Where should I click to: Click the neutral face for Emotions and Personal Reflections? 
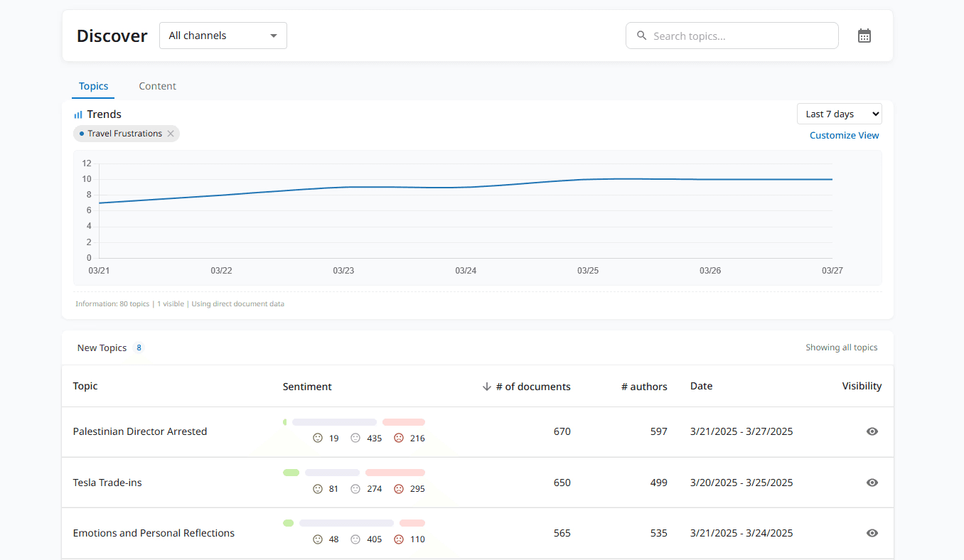(355, 539)
